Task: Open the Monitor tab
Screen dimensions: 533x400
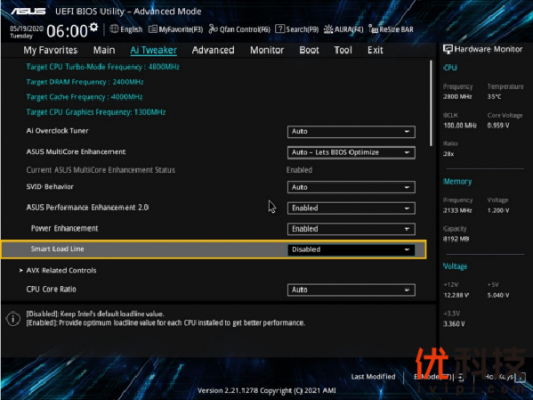Action: 267,50
